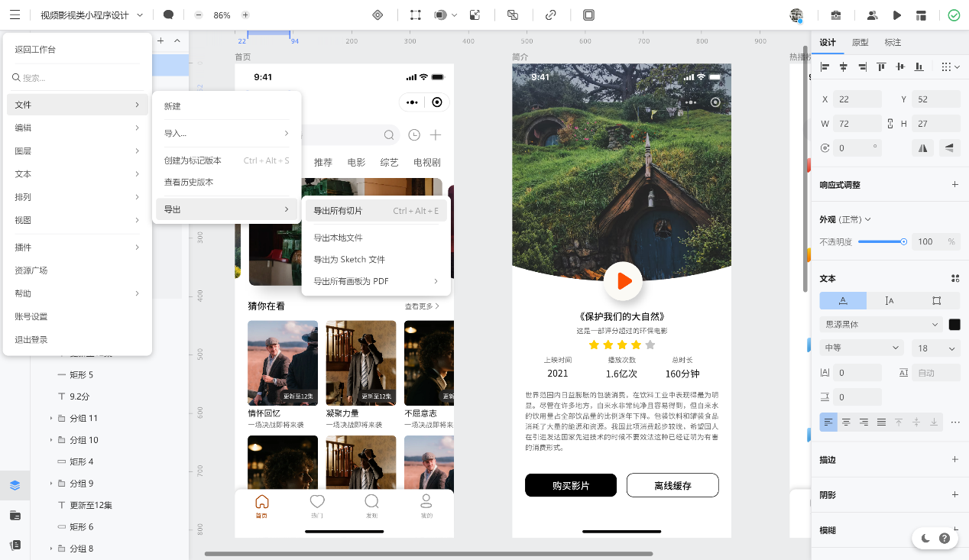The width and height of the screenshot is (969, 560).
Task: Open the project name dropdown arrow
Action: 139,15
